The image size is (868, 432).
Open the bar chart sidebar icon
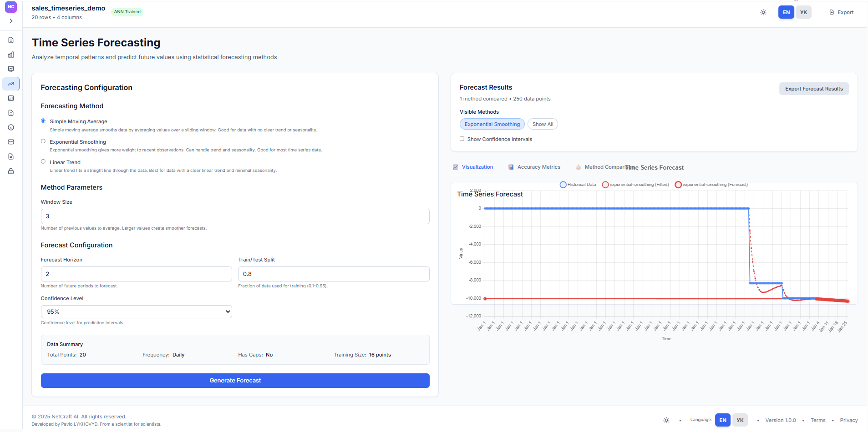[x=11, y=55]
